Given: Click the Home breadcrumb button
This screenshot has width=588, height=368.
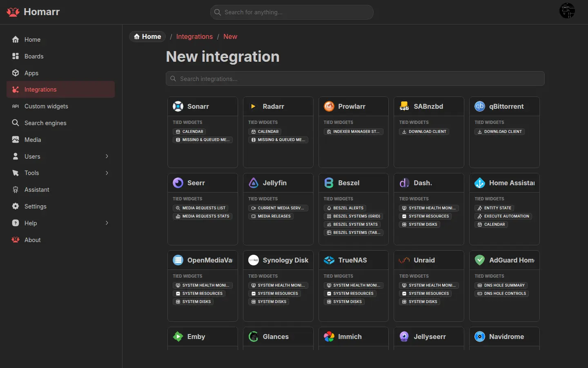Looking at the screenshot, I should click(x=147, y=36).
